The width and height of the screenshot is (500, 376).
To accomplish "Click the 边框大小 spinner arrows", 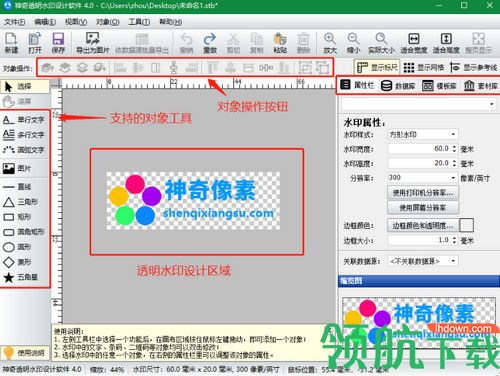I will coord(454,240).
